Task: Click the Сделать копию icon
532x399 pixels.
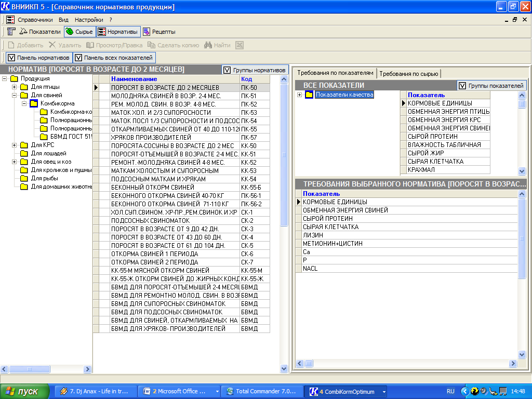Action: tap(152, 45)
